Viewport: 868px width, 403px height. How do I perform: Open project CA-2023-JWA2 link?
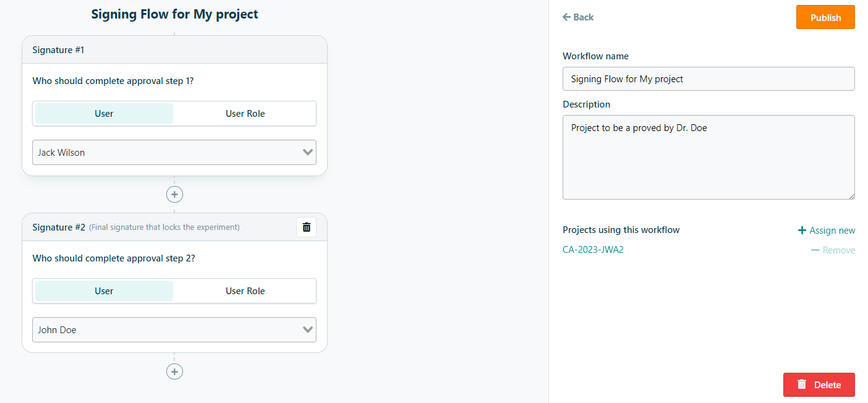593,250
